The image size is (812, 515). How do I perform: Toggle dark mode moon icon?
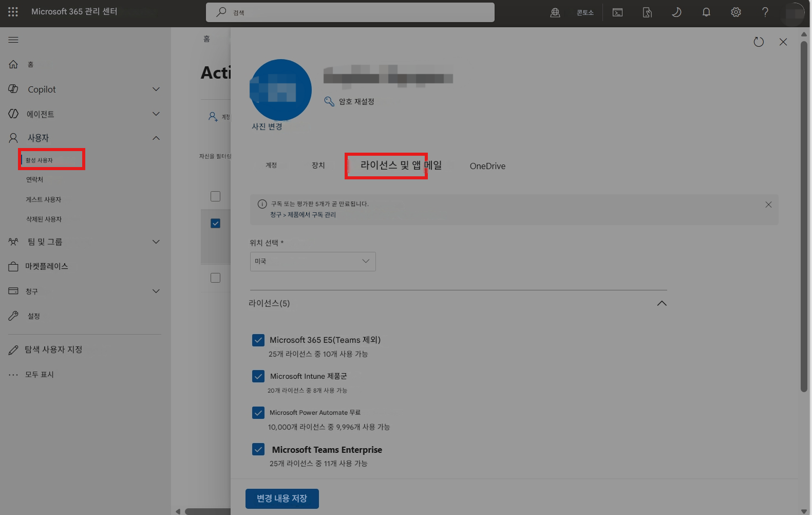pyautogui.click(x=676, y=12)
